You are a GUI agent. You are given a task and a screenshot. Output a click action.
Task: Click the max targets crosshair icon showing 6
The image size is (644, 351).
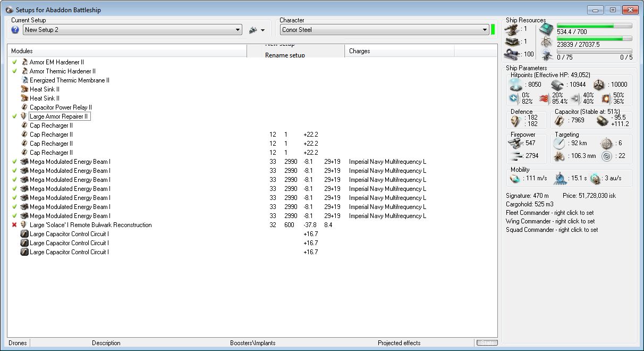coord(606,143)
